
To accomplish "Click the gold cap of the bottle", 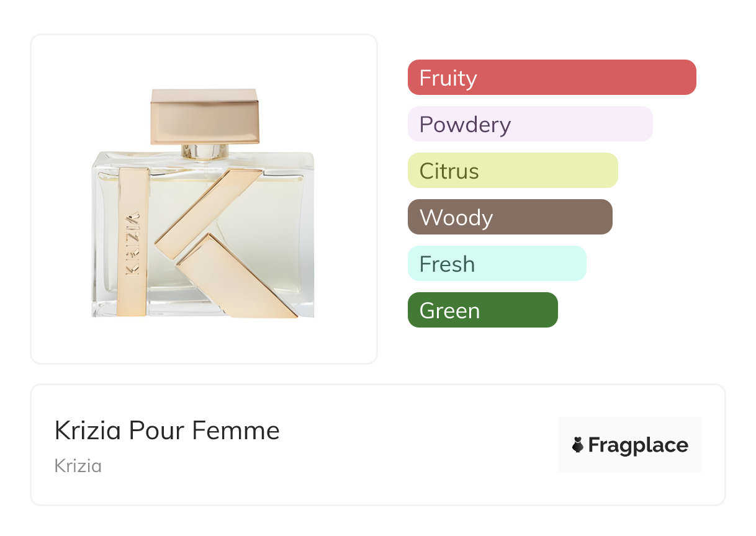I will [x=204, y=117].
